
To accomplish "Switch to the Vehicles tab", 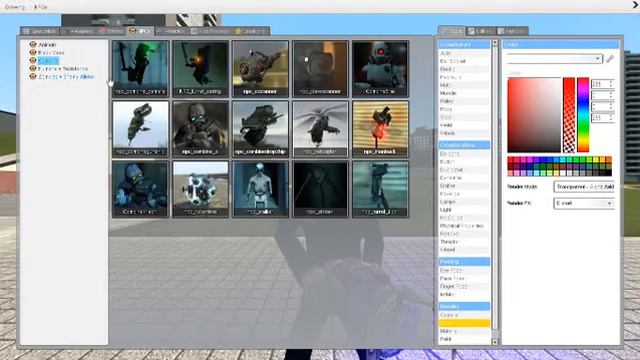I will point(171,31).
